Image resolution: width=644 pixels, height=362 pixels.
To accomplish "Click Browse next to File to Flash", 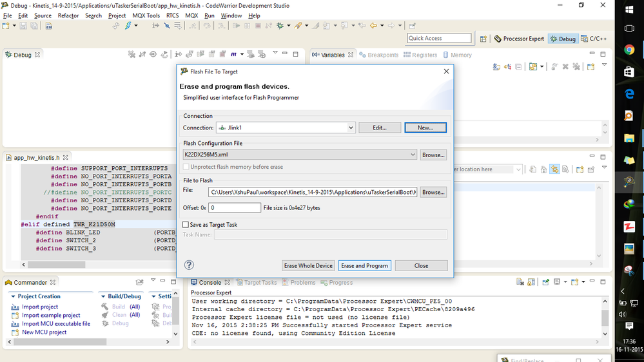I will [433, 192].
